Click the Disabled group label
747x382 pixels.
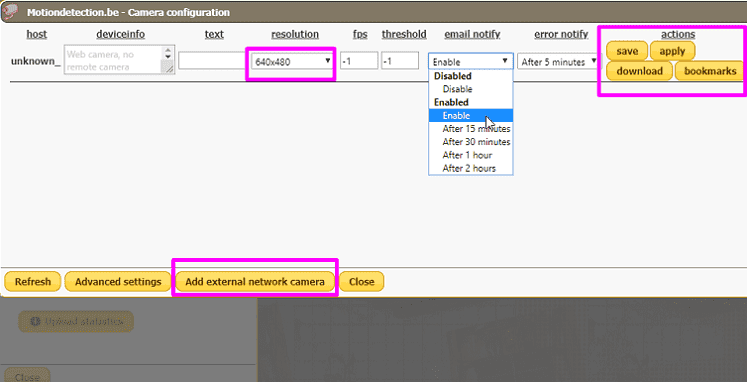(453, 76)
